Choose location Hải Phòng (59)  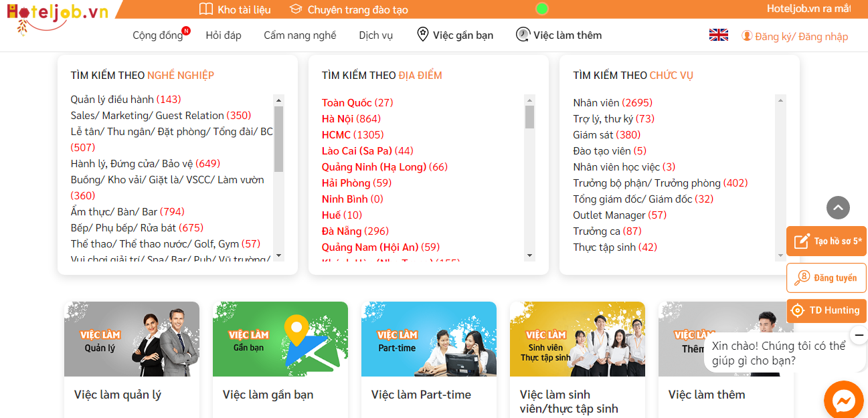point(357,183)
